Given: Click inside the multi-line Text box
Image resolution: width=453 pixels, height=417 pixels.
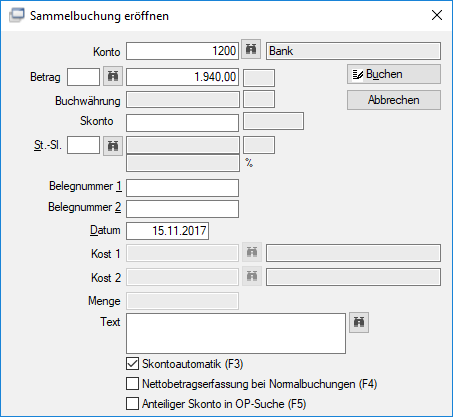Looking at the screenshot, I should [x=236, y=333].
